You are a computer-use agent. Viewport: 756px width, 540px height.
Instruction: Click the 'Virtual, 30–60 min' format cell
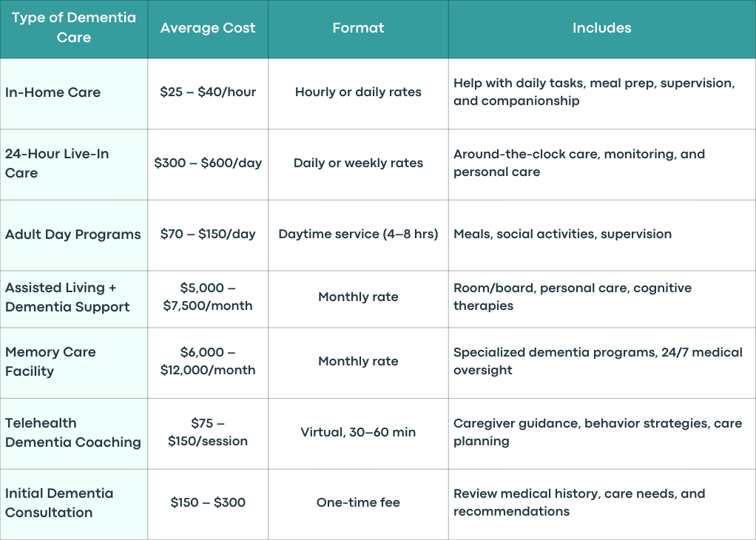point(358,433)
